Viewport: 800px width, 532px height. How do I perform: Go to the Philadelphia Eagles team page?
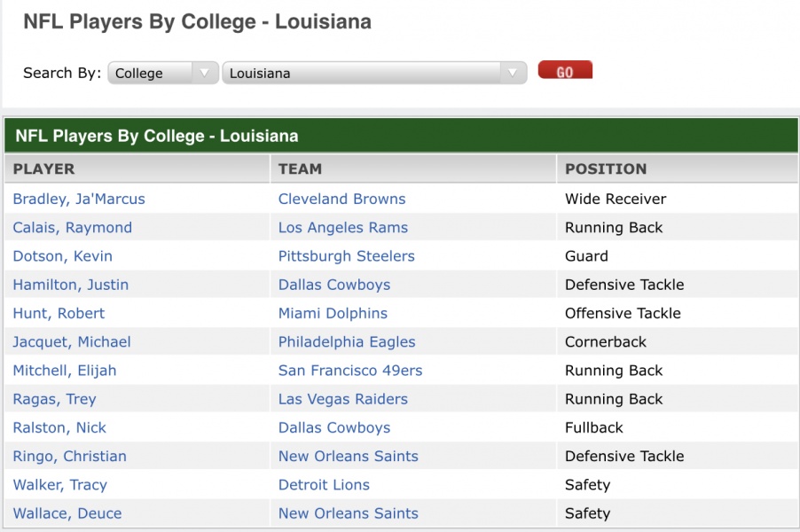tap(347, 341)
